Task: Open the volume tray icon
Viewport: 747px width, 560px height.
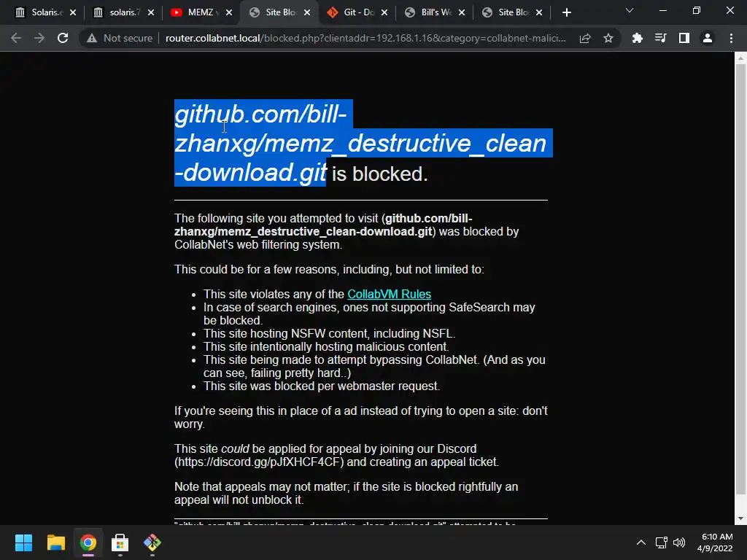Action: pyautogui.click(x=679, y=542)
